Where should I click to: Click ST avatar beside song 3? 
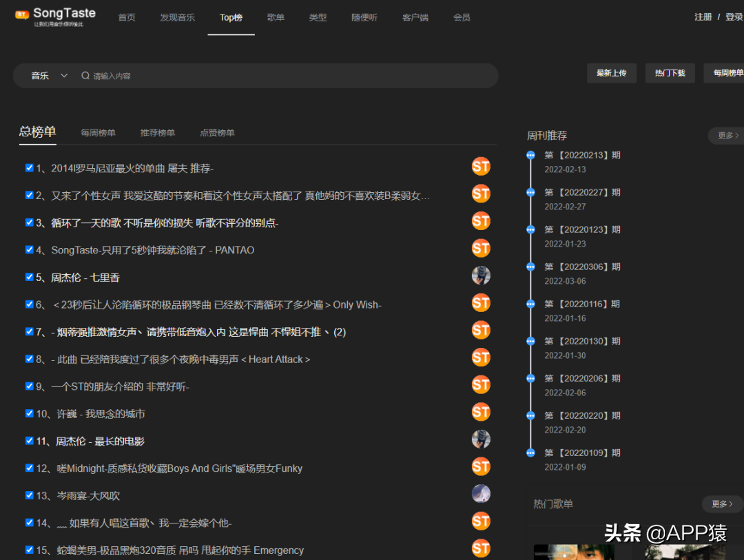tap(481, 221)
